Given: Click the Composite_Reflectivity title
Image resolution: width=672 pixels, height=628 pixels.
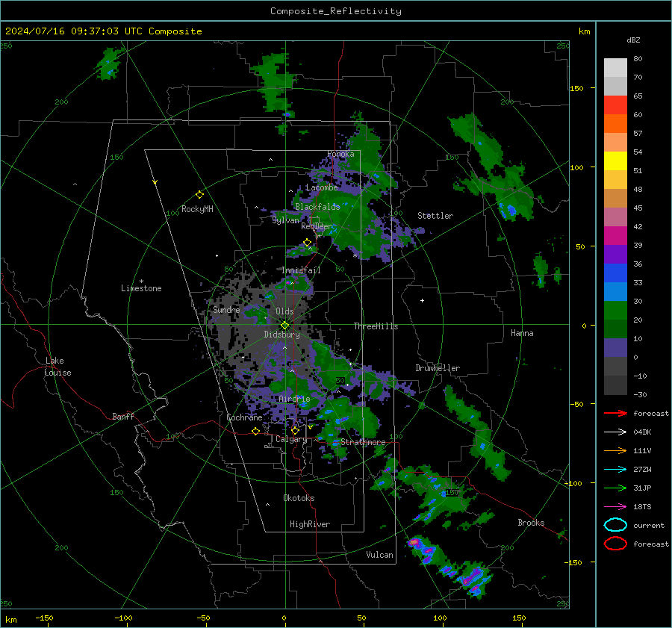Looking at the screenshot, I should (336, 11).
